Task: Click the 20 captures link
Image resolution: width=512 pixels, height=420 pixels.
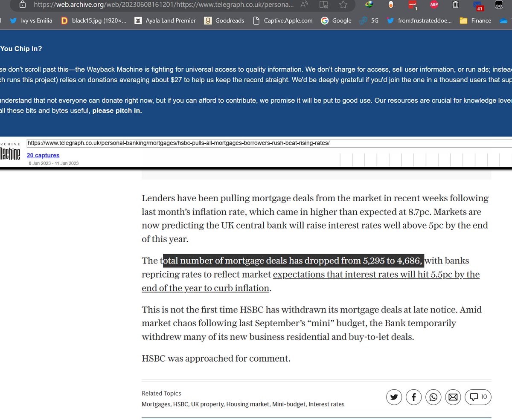Action: click(x=43, y=155)
